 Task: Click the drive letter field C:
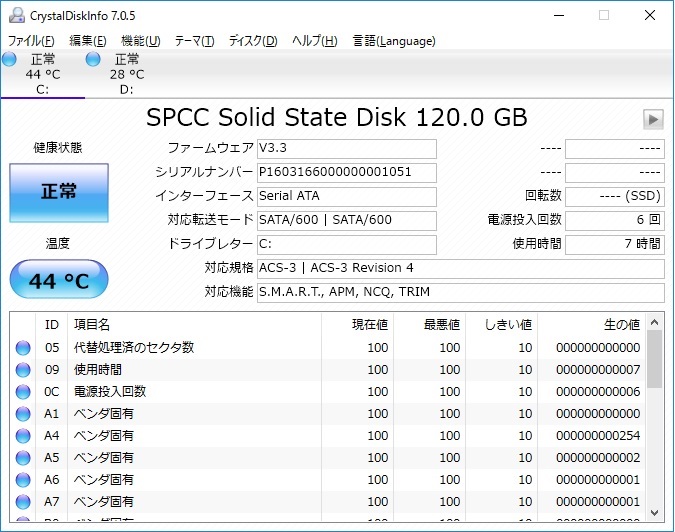347,245
